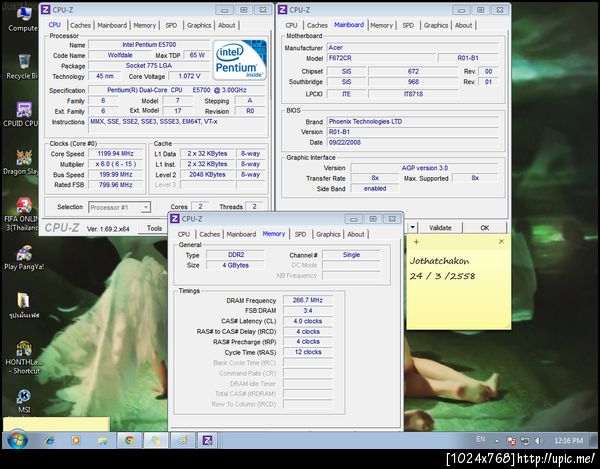Screen dimensions: 600x469
Task: Open the Processor #1 selection dropdown
Action: (119, 207)
